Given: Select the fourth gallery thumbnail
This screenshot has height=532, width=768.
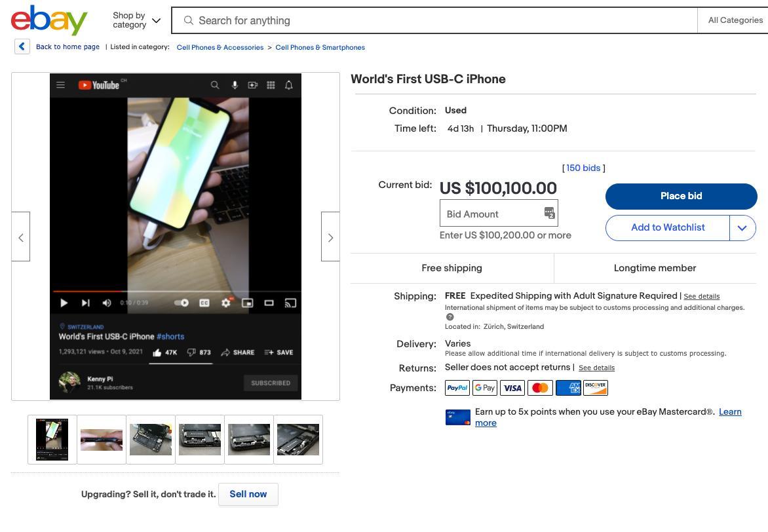Looking at the screenshot, I should 200,440.
